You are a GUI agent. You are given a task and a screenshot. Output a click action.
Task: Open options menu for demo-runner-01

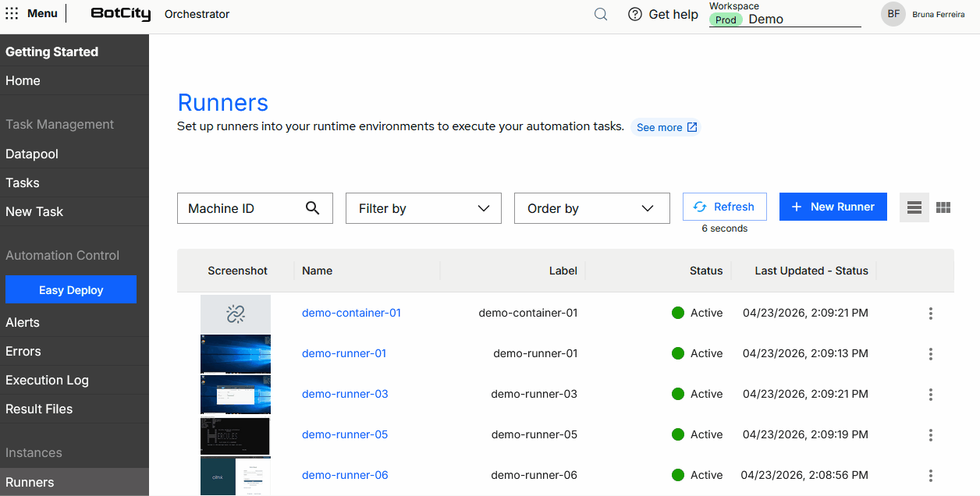[931, 354]
